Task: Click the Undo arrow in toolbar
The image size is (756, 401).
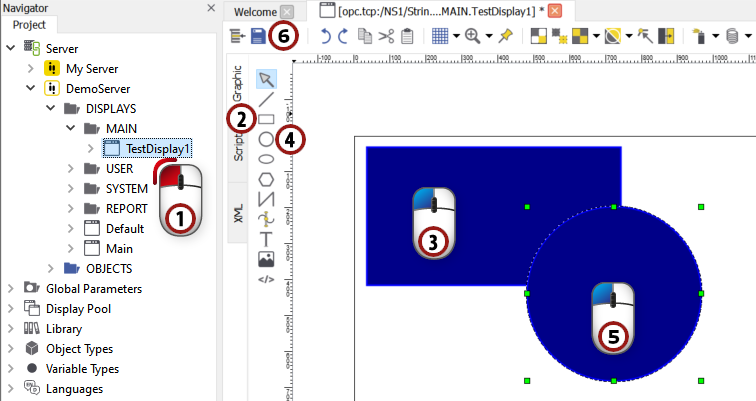Action: click(x=326, y=36)
